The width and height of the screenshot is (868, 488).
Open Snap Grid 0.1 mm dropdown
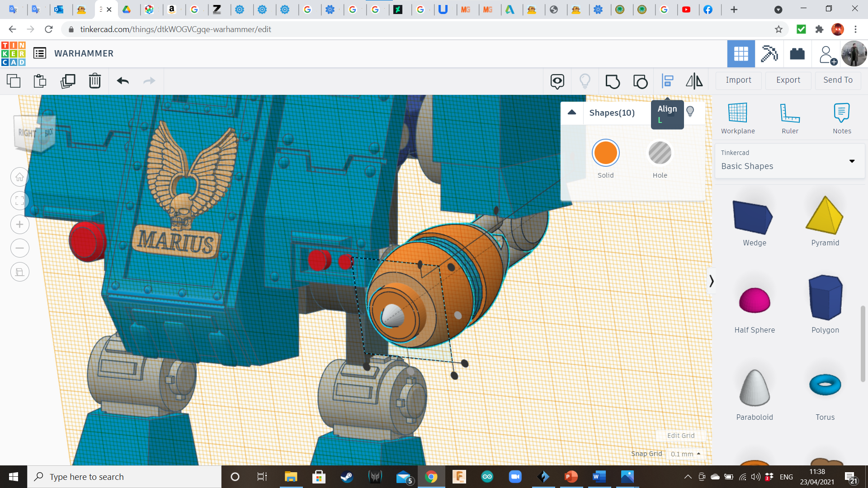click(x=685, y=454)
